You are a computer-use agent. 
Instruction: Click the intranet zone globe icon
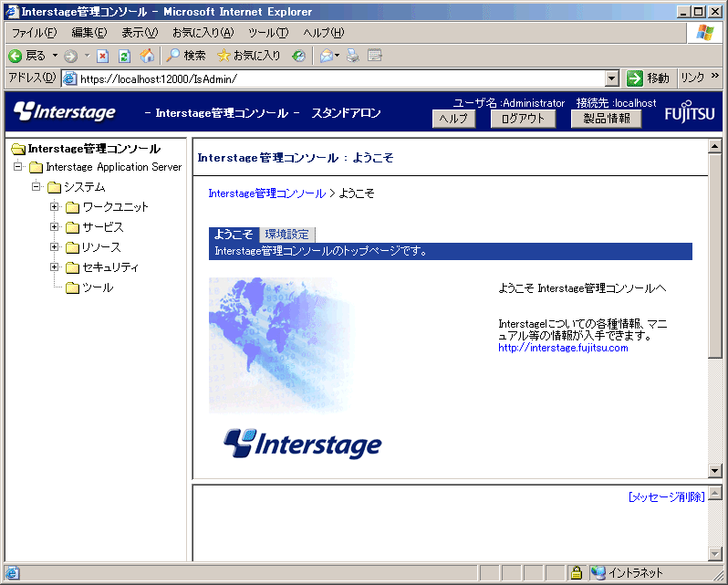point(598,573)
